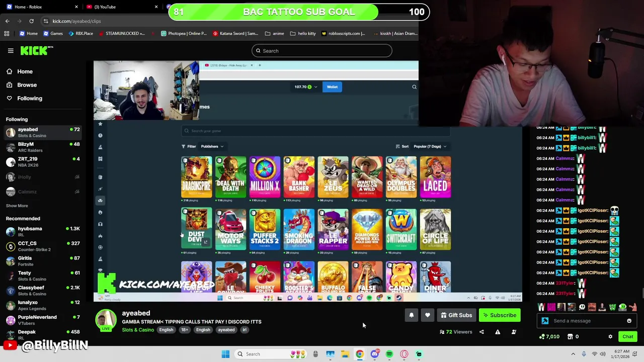Expand Show More in Following list
The height and width of the screenshot is (362, 644).
[x=17, y=206]
